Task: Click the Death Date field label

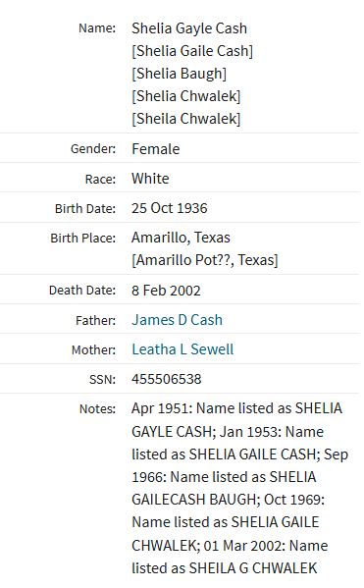Action: point(82,291)
